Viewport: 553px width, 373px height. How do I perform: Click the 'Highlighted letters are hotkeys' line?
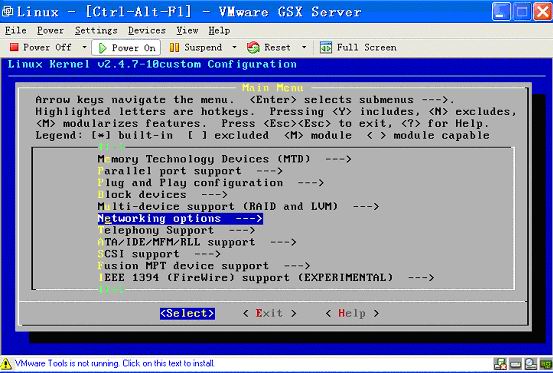point(276,112)
